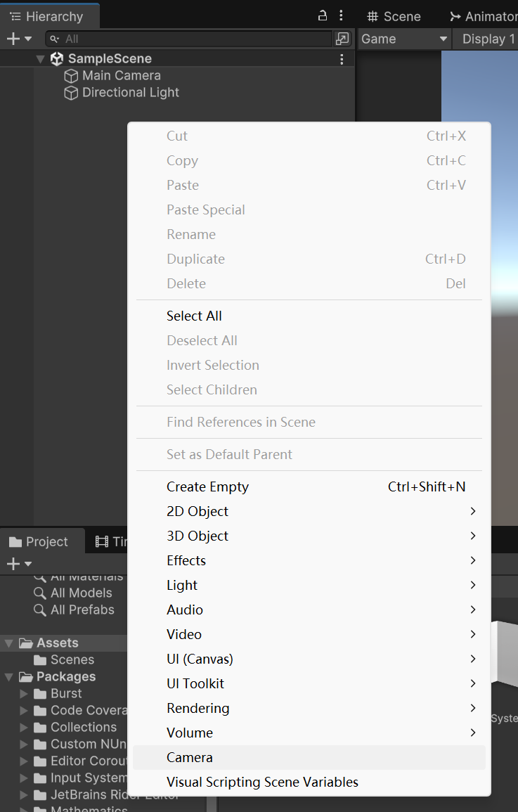Click the Hierarchy search field
The height and width of the screenshot is (812, 518).
(189, 39)
